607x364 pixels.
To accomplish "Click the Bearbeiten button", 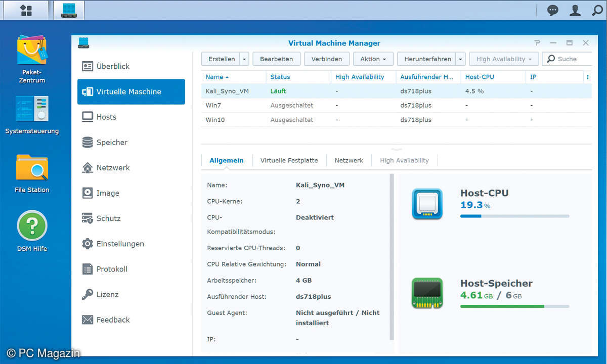I will pos(276,59).
